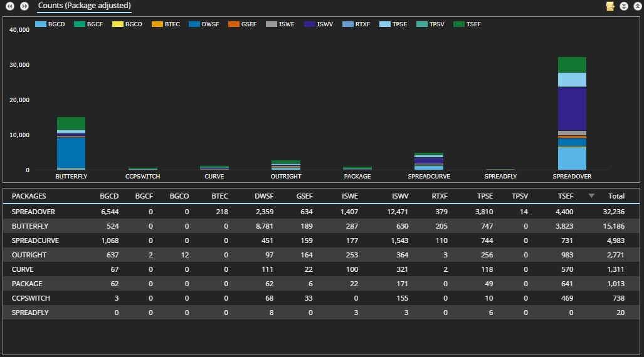Click the CCPSWITCH axis label in chart
Image resolution: width=644 pixels, height=357 pixels.
(x=142, y=177)
